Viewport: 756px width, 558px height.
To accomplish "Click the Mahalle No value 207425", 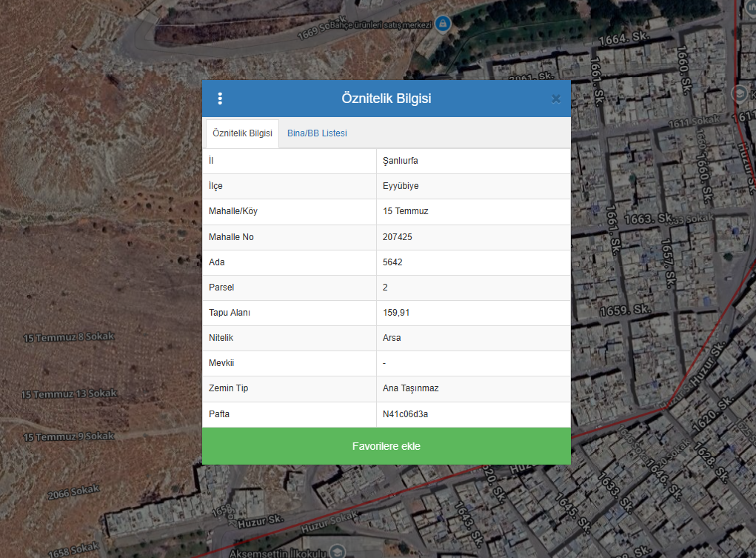I will 398,237.
